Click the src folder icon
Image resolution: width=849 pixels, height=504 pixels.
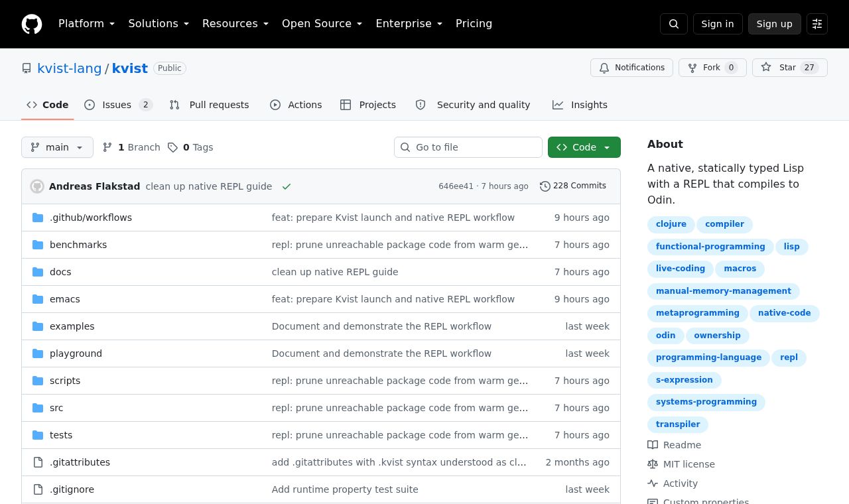point(38,408)
